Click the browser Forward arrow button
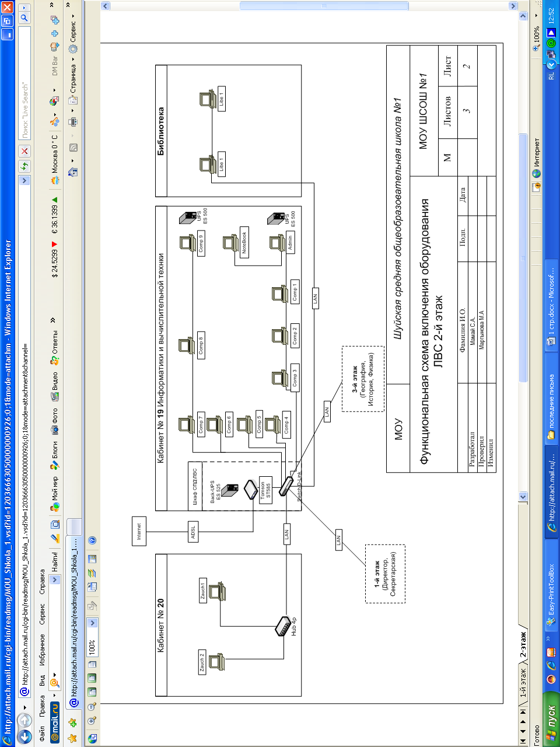Viewport: 560px width, 747px height. pos(24,719)
